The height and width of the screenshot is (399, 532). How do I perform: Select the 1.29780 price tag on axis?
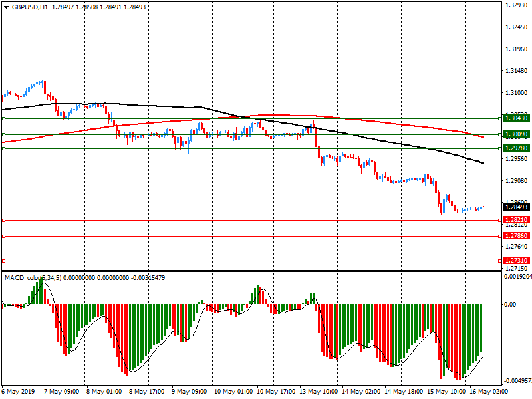pos(516,148)
